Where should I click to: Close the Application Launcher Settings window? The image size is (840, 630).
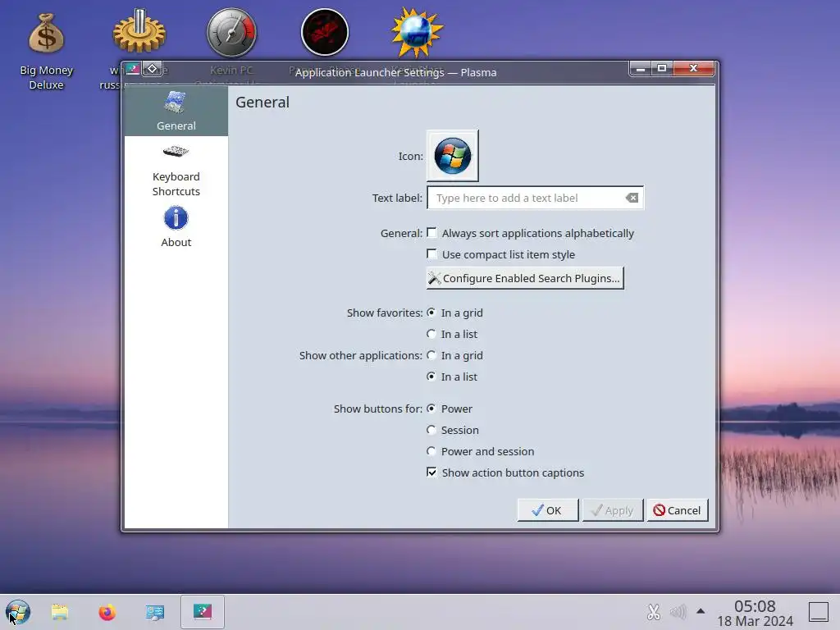(x=694, y=69)
